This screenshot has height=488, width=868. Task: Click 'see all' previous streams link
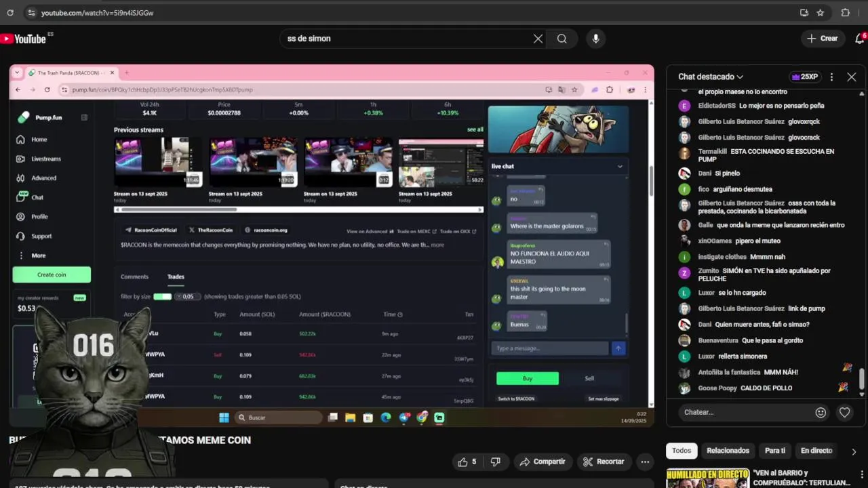coord(475,129)
